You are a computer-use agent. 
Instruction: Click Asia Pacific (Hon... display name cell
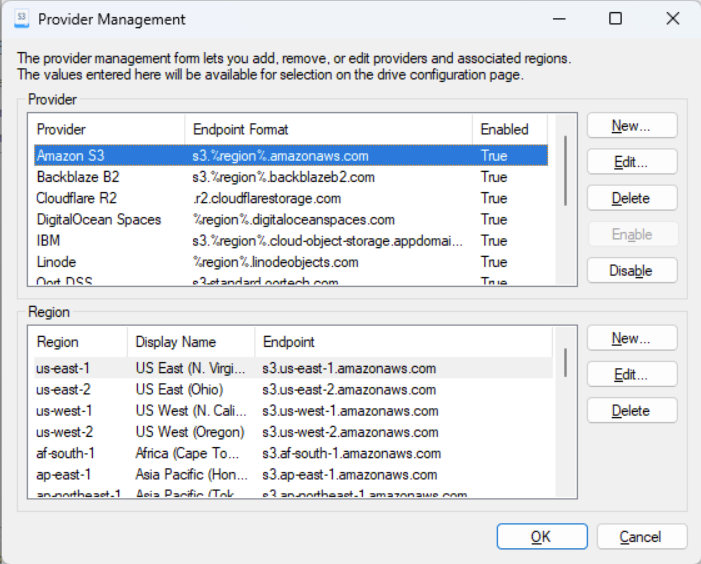[191, 475]
